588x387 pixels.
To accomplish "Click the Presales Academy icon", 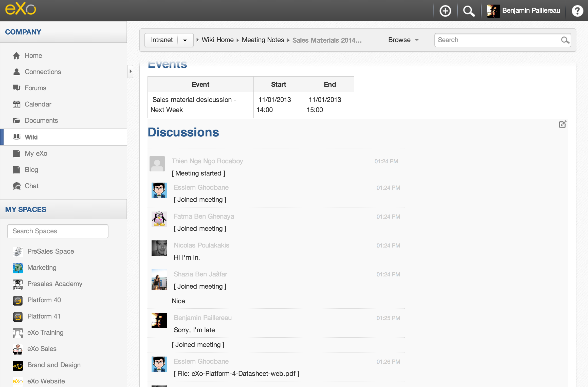I will [x=18, y=284].
